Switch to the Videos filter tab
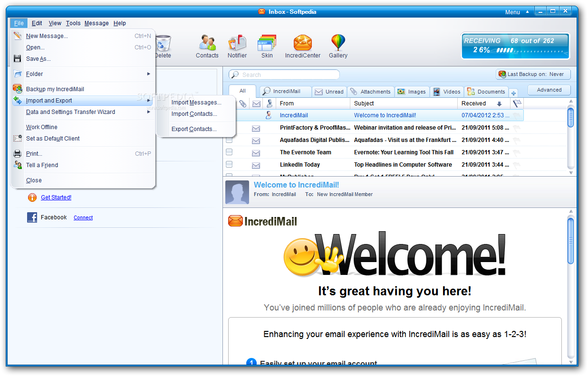Viewport: 588px width, 376px height. [447, 92]
